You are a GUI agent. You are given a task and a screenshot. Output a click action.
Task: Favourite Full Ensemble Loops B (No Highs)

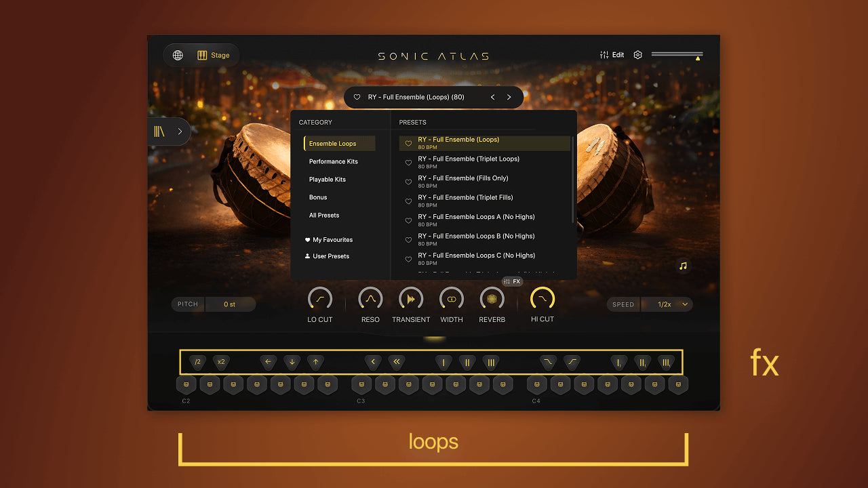408,240
